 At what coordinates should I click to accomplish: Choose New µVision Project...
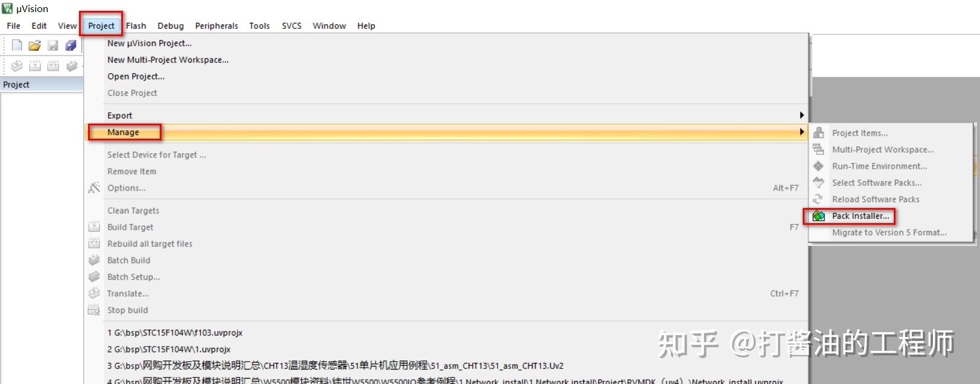[446, 43]
